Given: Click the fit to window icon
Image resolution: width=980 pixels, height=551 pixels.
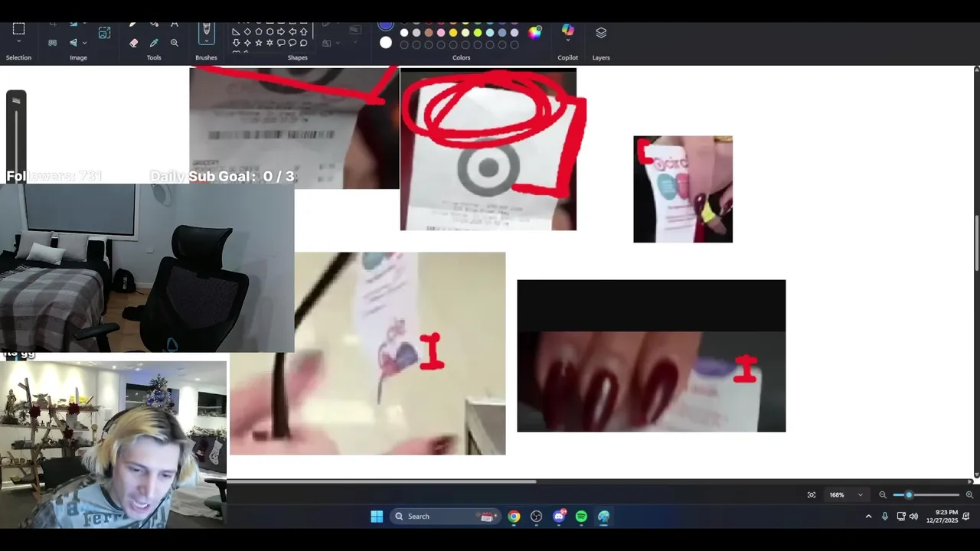Looking at the screenshot, I should (812, 494).
